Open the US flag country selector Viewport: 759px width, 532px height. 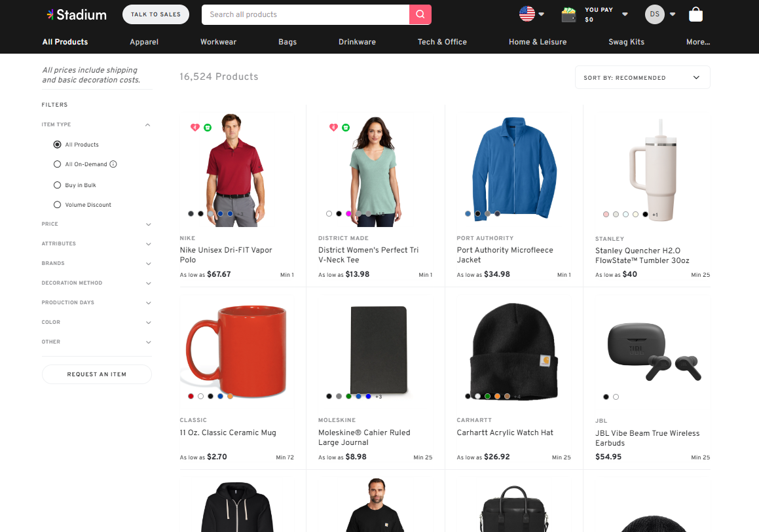(527, 14)
